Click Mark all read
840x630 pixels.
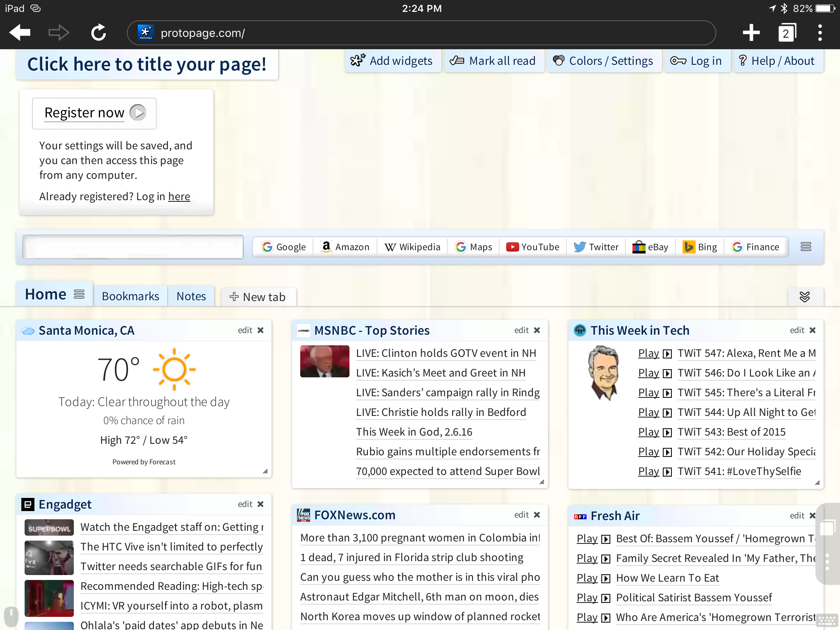point(494,61)
